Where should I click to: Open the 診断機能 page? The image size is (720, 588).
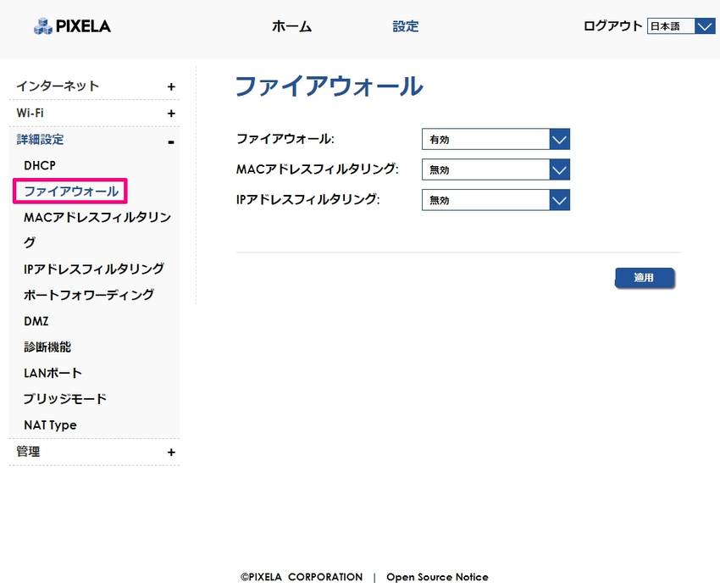[x=47, y=347]
